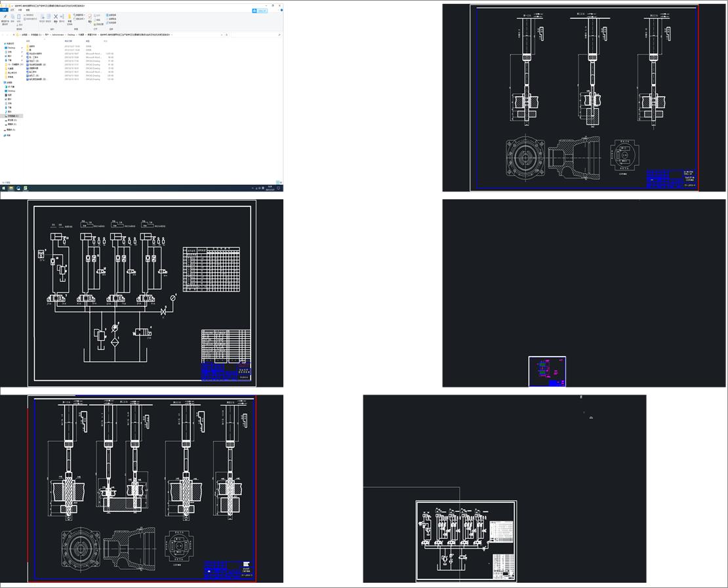Image resolution: width=728 pixels, height=588 pixels.
Task: Sort by the Type column header
Action: pyautogui.click(x=87, y=41)
